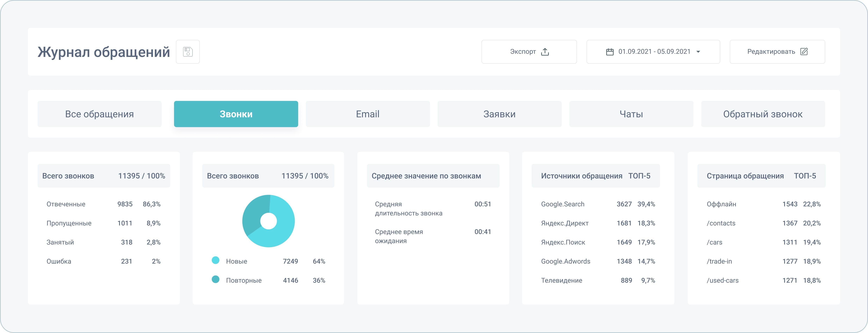The width and height of the screenshot is (868, 333).
Task: Click the Экспорт label in the export button
Action: 523,51
